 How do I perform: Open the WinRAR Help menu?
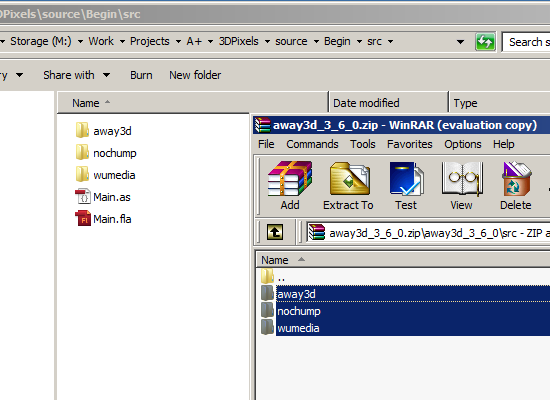(x=504, y=144)
